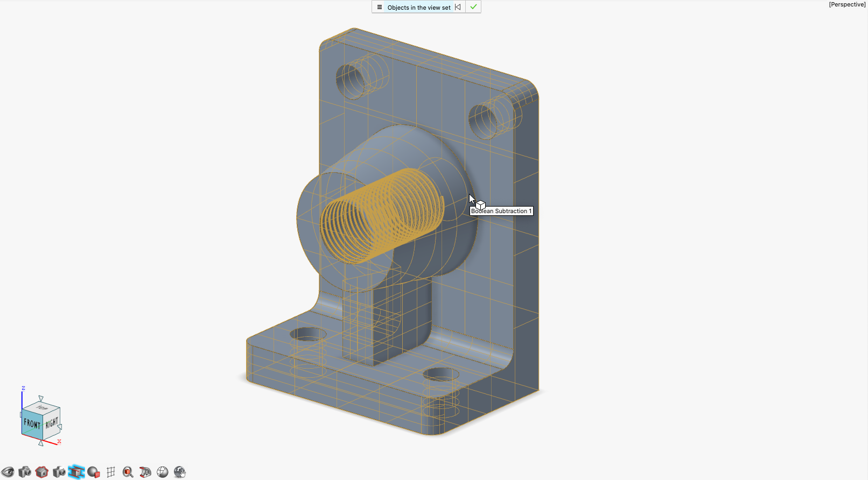868x480 pixels.
Task: Click the eye visibility icon in bottom toolbar
Action: click(8, 472)
